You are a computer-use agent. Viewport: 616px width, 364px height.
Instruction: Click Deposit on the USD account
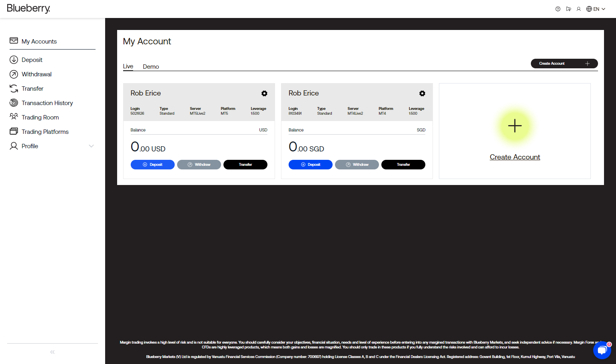click(153, 165)
